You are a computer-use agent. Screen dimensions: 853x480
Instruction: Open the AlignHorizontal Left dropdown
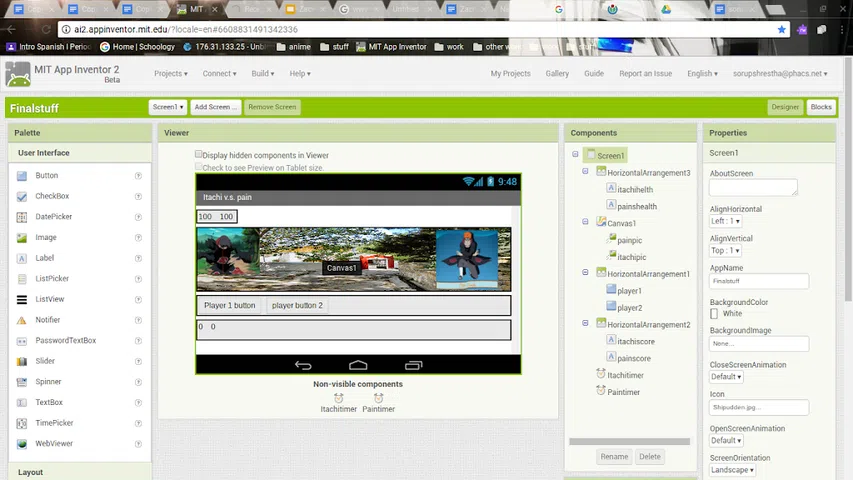[x=725, y=221]
